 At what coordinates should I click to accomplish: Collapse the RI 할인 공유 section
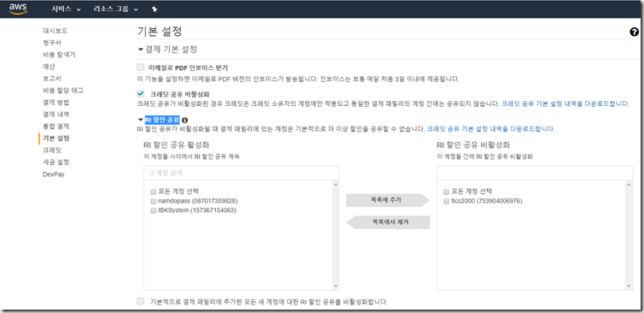tap(141, 120)
